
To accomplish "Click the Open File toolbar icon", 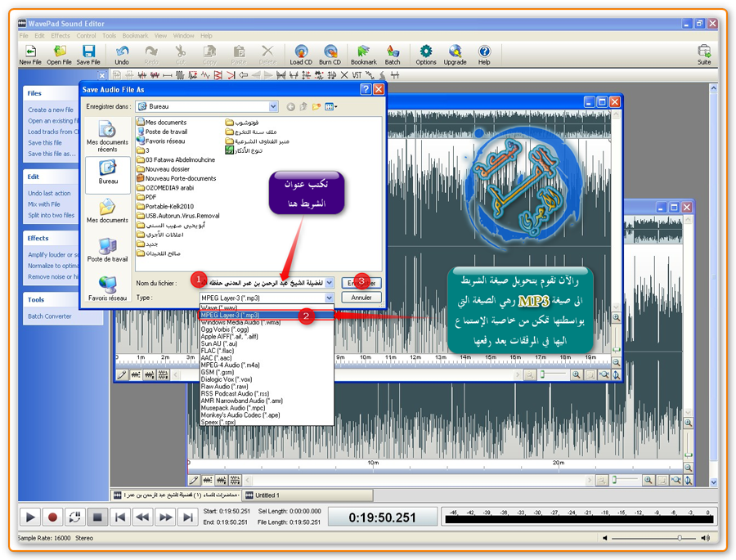I will click(59, 54).
